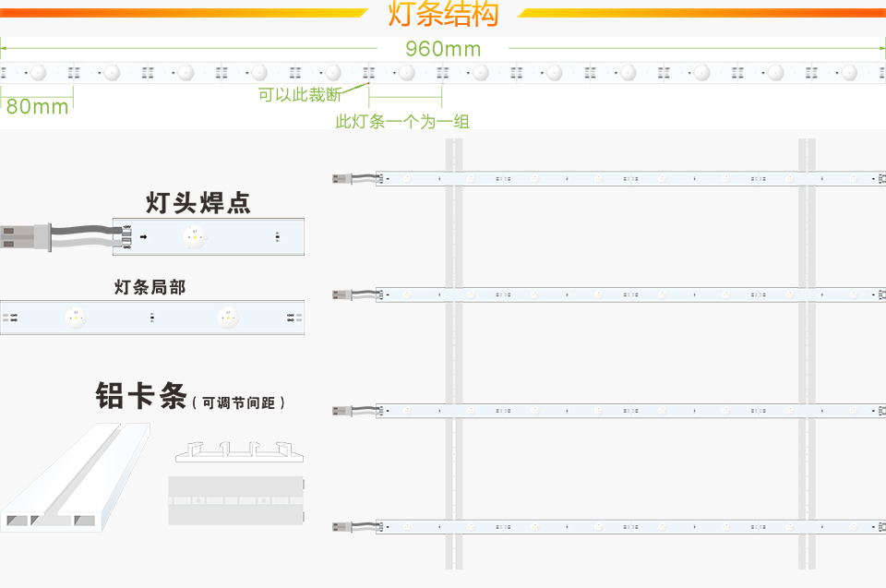Click the aluminum clip top-view image
Image resolution: width=886 pixels, height=588 pixels.
(x=235, y=500)
